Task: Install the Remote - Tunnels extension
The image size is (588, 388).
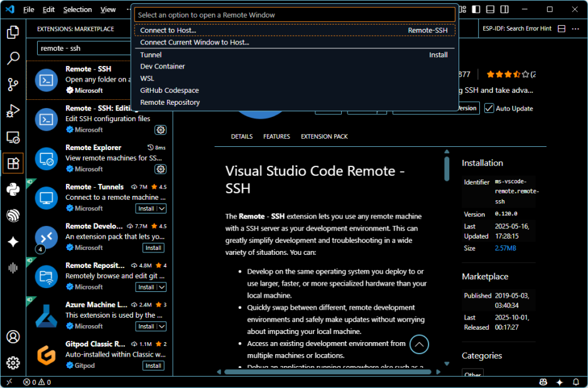Action: pyautogui.click(x=146, y=208)
